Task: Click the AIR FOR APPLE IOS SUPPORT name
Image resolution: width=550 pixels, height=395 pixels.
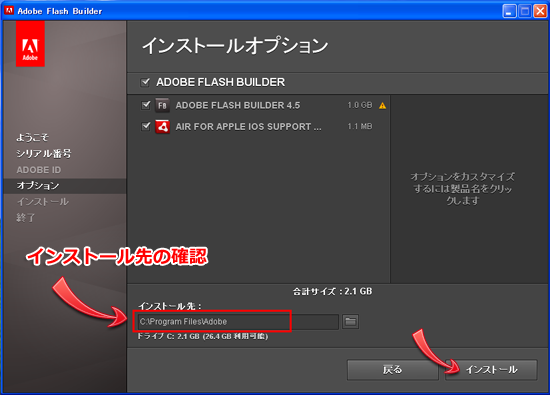Action: [x=248, y=127]
